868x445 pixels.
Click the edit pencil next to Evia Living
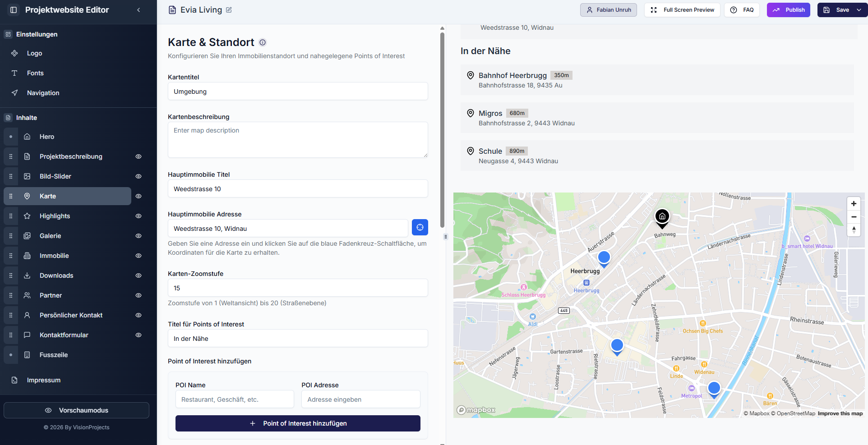point(229,10)
